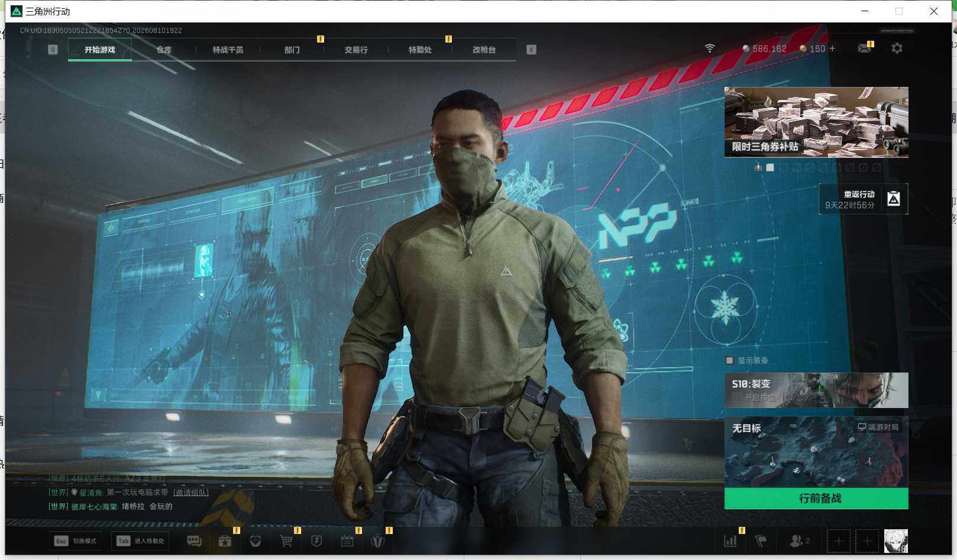
Task: Switch to the 特勤处 tab
Action: 420,50
